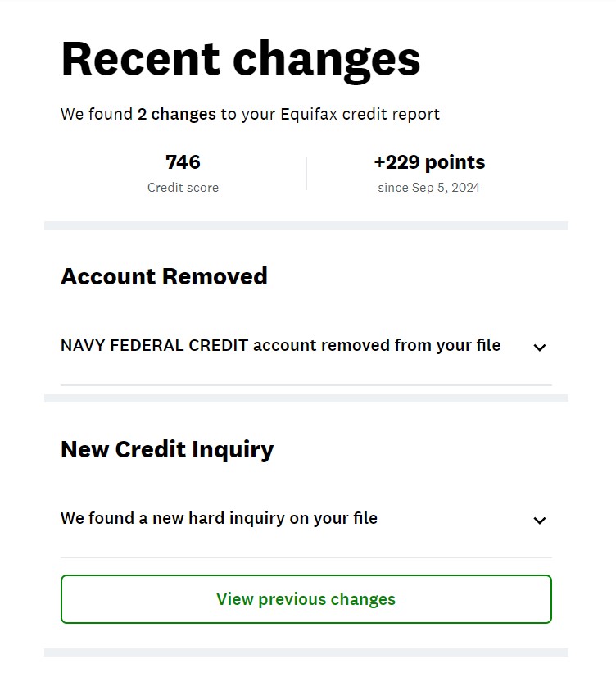The height and width of the screenshot is (691, 616).
Task: Click the Account Removed section heading
Action: click(164, 276)
